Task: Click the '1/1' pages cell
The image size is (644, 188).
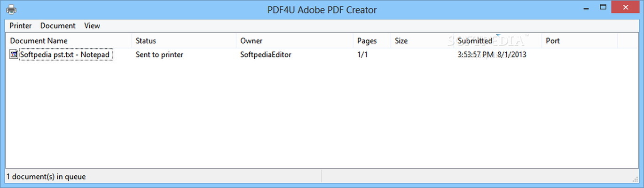Action: [x=362, y=55]
